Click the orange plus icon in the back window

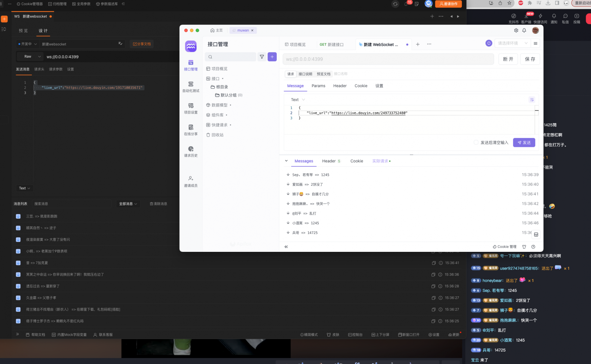(x=4, y=19)
